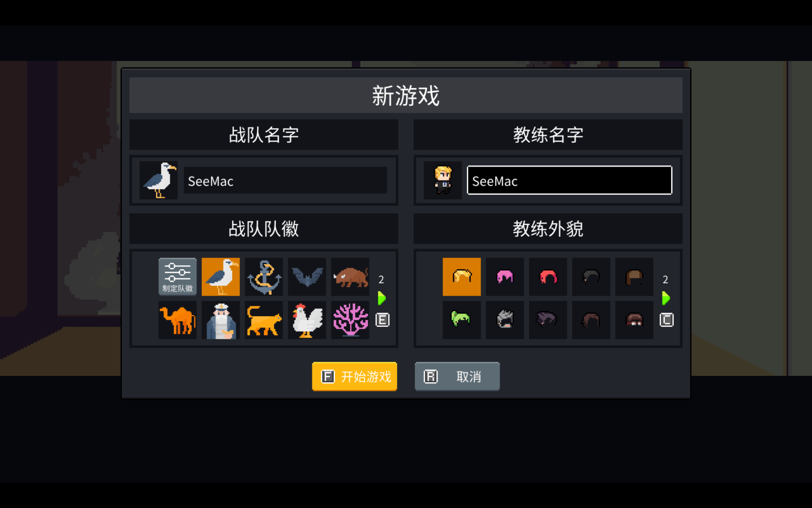Screen dimensions: 812x508
Task: Cancel with the 取消 button
Action: [x=457, y=376]
